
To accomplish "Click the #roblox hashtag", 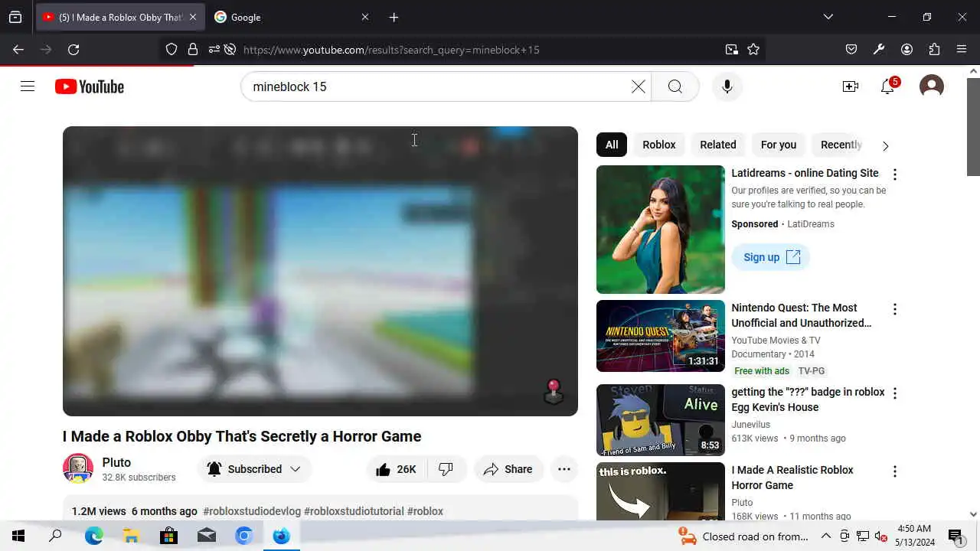I will (x=425, y=511).
